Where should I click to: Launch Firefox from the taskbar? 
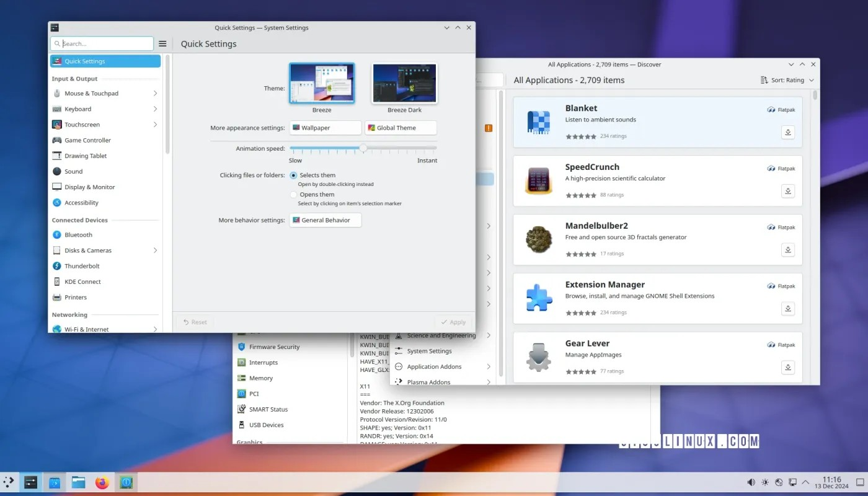coord(102,482)
